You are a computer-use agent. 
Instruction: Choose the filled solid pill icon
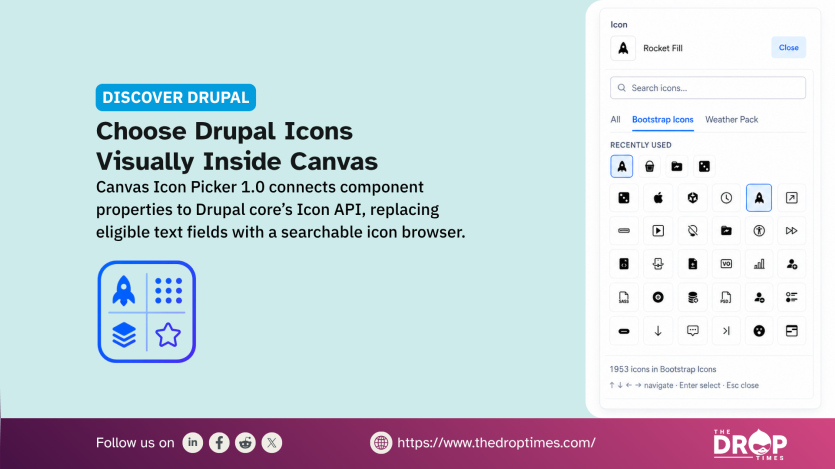coord(624,331)
